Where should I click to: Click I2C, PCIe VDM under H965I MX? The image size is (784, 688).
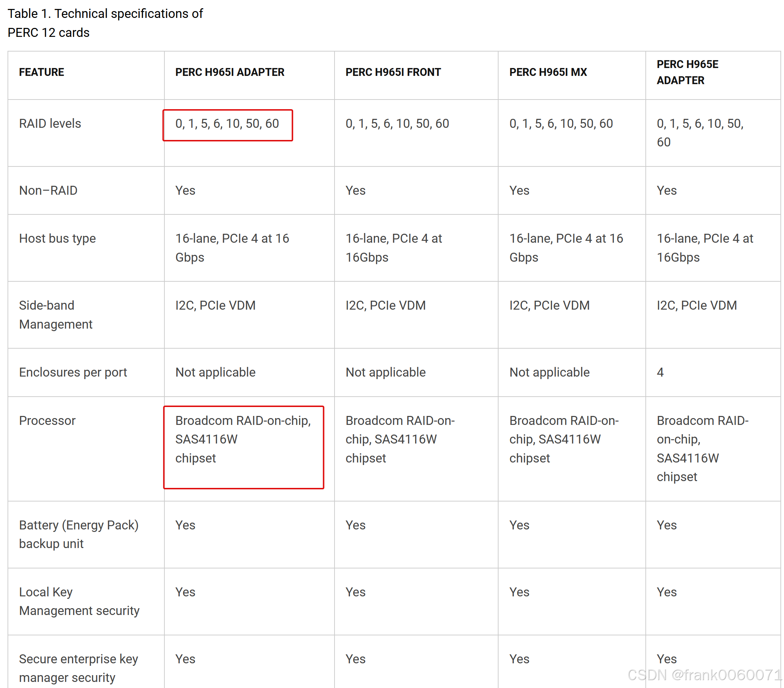pos(549,305)
